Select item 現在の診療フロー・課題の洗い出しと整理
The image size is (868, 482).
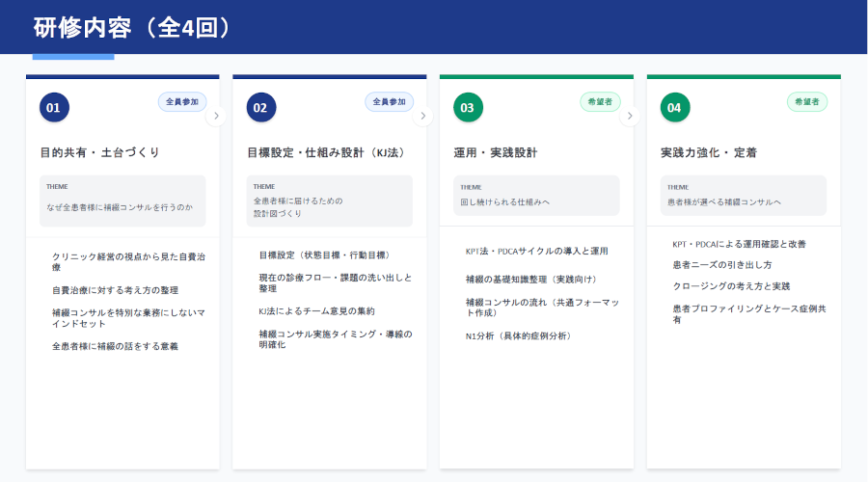(x=336, y=282)
